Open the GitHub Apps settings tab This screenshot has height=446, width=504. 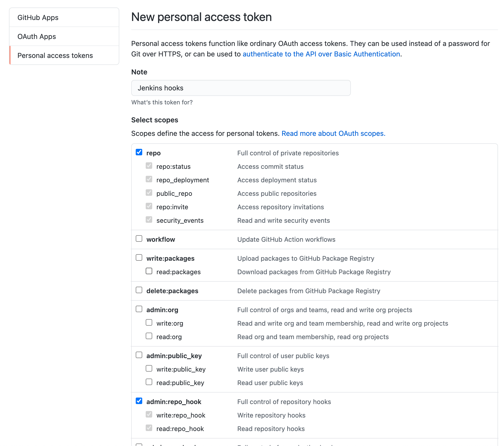38,17
